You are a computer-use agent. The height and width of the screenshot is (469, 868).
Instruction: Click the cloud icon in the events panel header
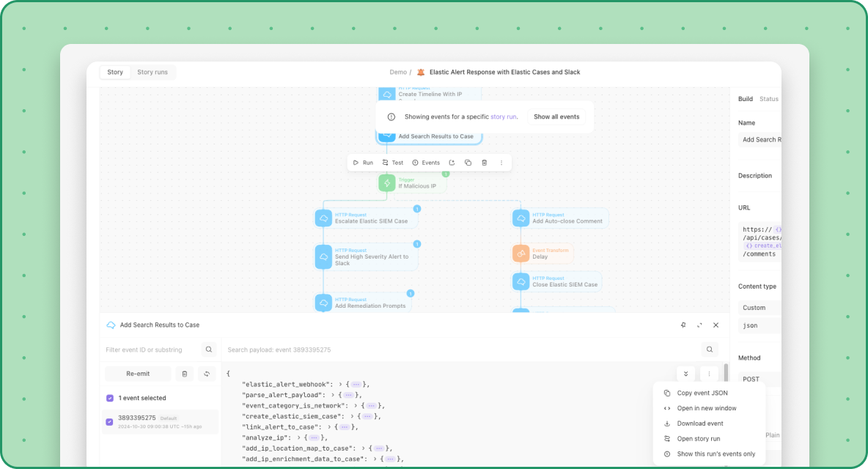click(111, 325)
